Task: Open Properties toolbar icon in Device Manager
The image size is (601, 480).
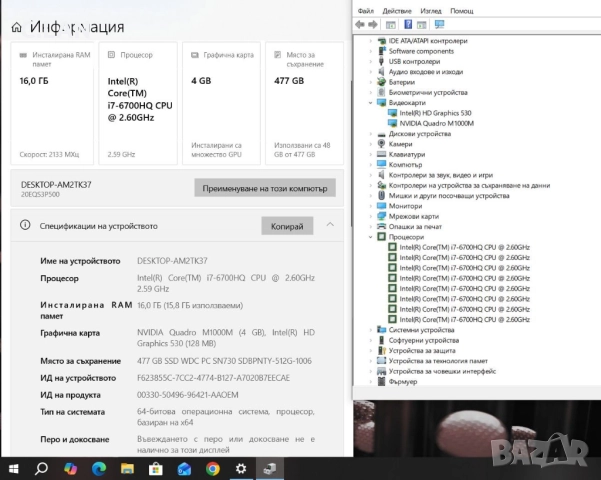Action: (x=391, y=25)
